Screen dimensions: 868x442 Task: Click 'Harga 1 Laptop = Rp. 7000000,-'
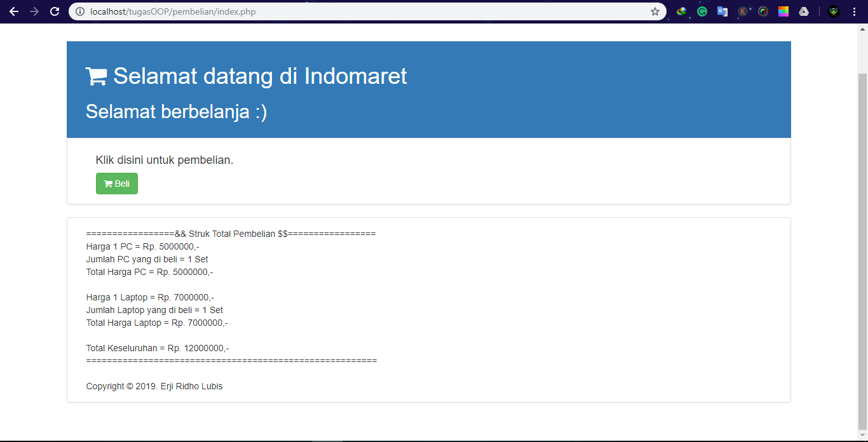click(x=150, y=297)
